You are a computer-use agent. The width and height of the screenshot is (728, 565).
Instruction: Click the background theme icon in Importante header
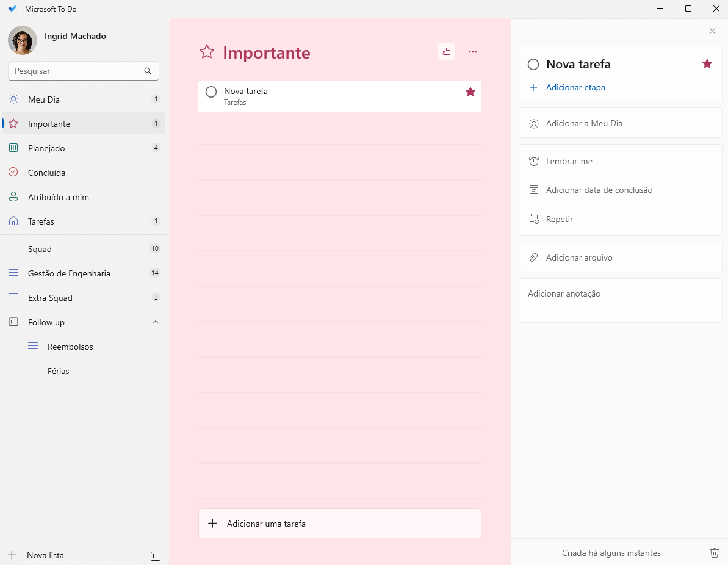coord(446,52)
